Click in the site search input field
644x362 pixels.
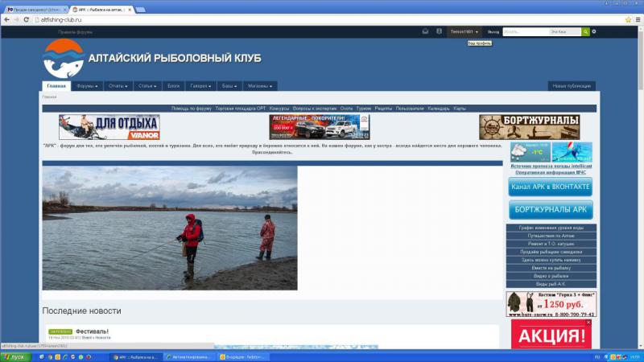coord(526,31)
